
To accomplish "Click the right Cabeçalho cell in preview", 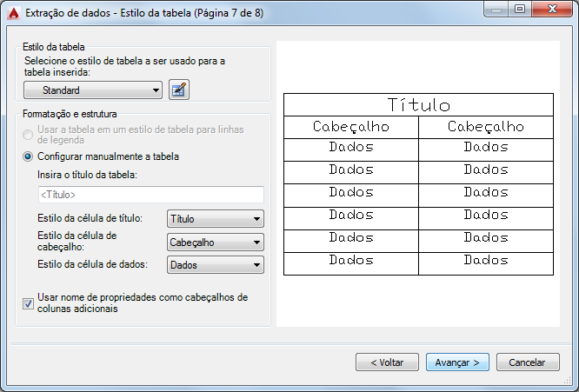I will point(485,128).
